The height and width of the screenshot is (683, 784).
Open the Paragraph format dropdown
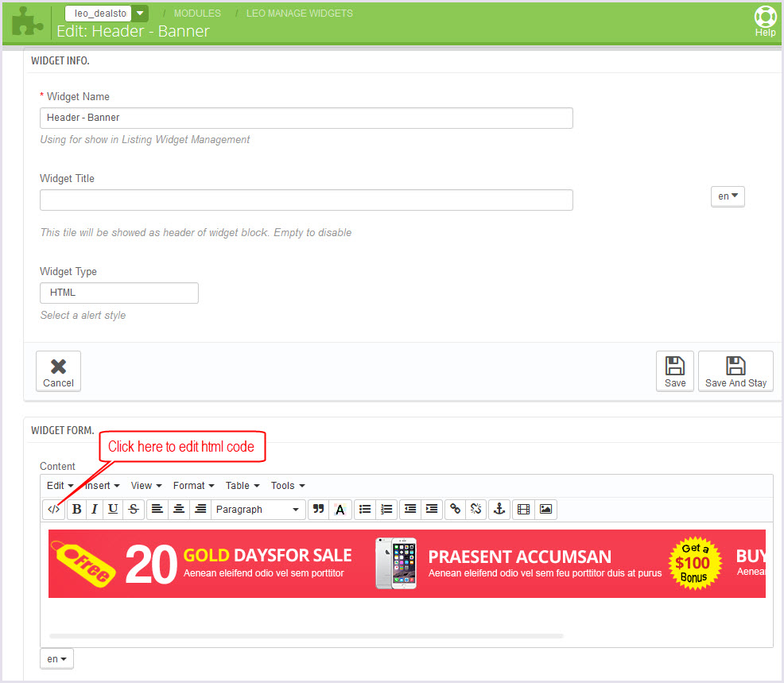(x=258, y=510)
